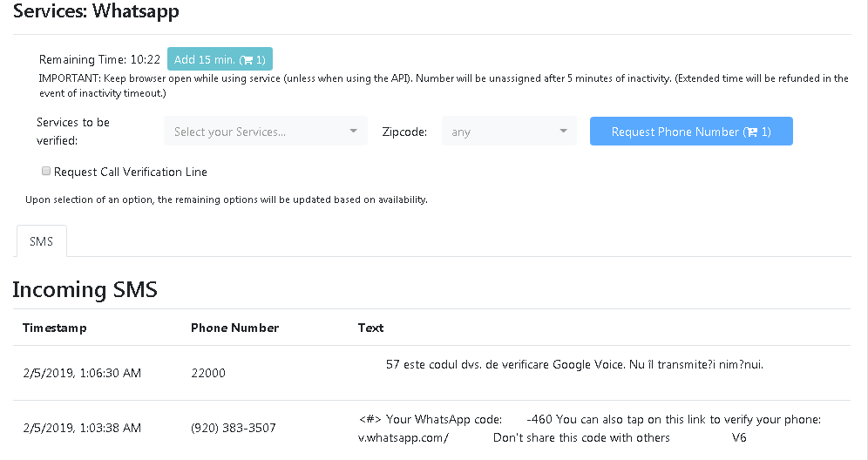Viewport: 868px width, 460px height.
Task: Click the Request Call Verification Line label
Action: click(x=131, y=172)
